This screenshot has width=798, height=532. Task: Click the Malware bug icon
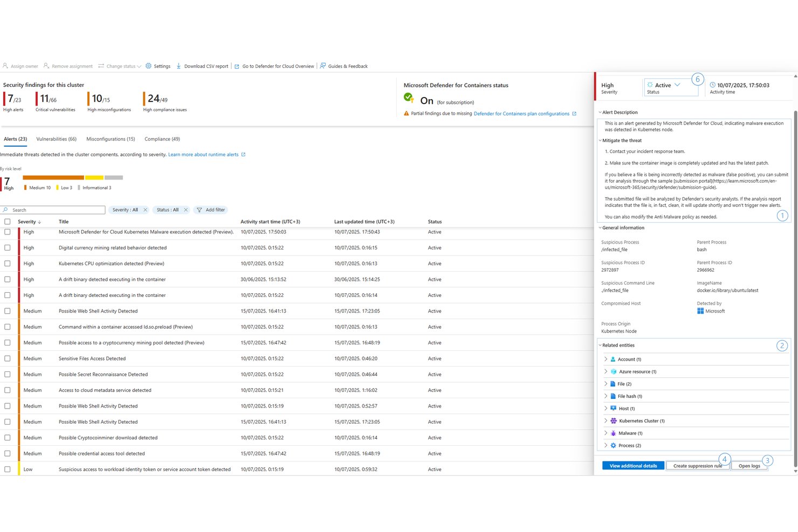[613, 433]
